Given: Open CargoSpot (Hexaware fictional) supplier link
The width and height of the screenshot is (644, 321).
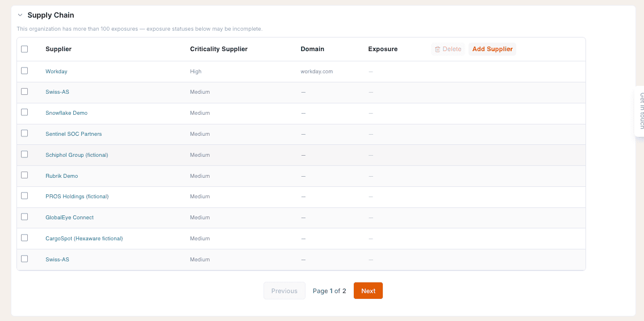Looking at the screenshot, I should (84, 239).
